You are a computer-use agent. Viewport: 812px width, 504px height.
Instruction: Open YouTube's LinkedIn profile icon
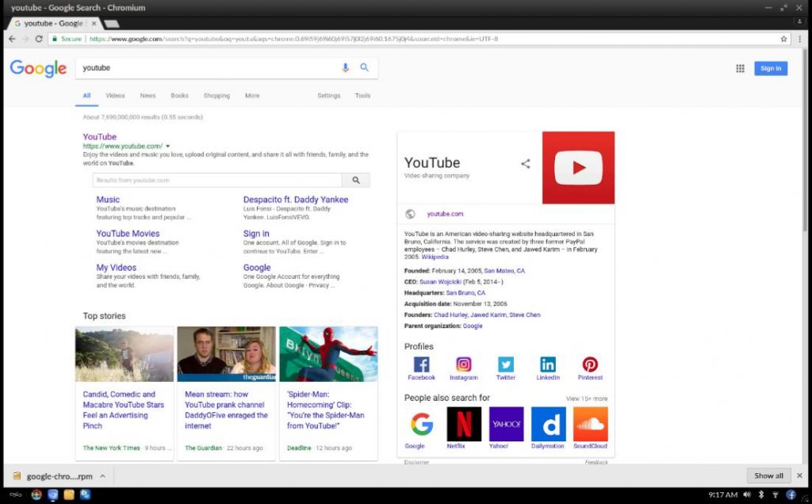tap(548, 365)
